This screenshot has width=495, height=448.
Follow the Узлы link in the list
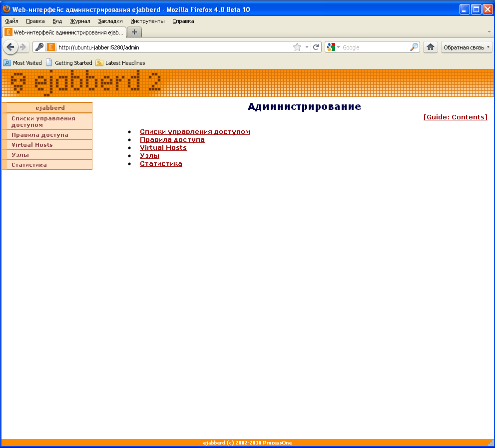(x=149, y=156)
